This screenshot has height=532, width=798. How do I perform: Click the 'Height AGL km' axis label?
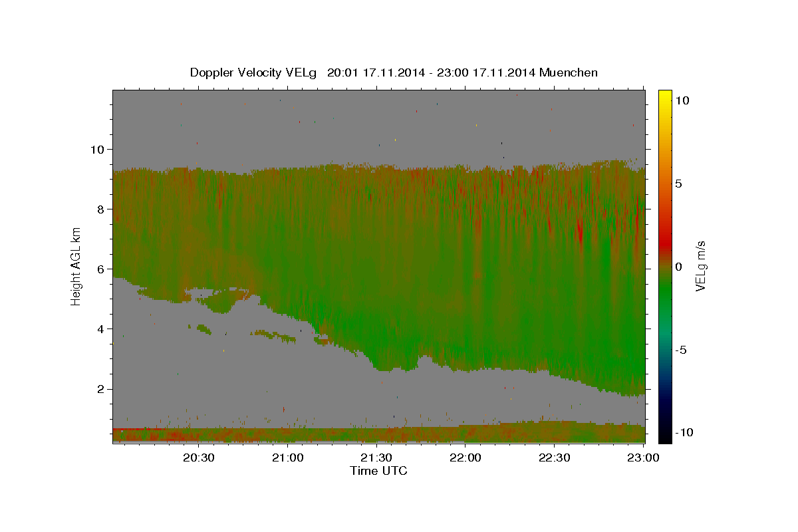click(76, 266)
